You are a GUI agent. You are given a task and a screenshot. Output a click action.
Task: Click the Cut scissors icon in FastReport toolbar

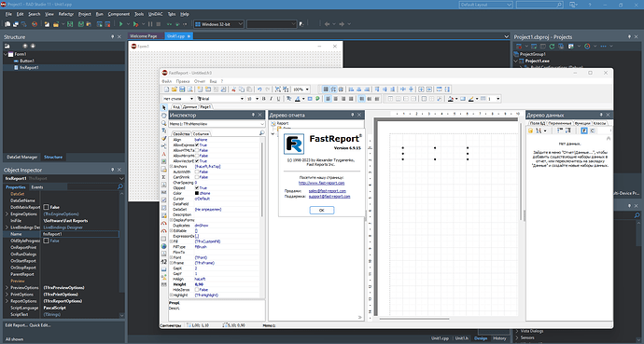pyautogui.click(x=233, y=89)
